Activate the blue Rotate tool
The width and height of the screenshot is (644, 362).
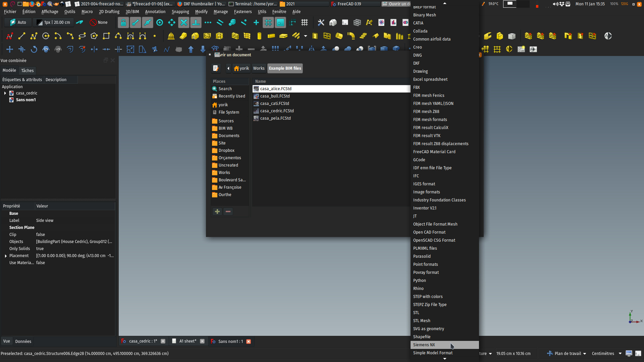click(34, 49)
